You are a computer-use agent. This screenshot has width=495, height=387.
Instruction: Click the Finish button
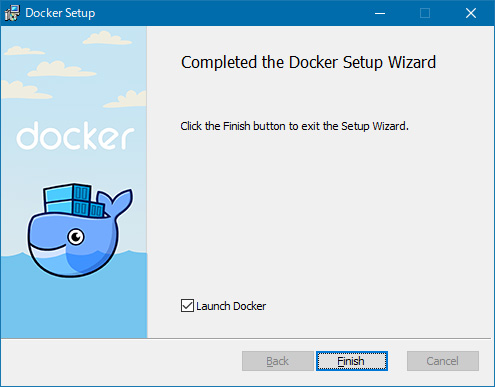point(352,361)
